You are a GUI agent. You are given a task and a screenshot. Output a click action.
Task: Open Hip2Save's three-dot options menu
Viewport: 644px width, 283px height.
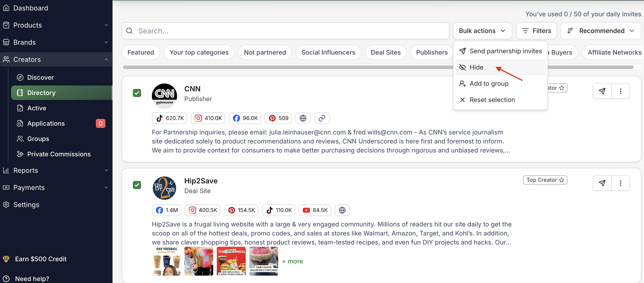point(620,183)
